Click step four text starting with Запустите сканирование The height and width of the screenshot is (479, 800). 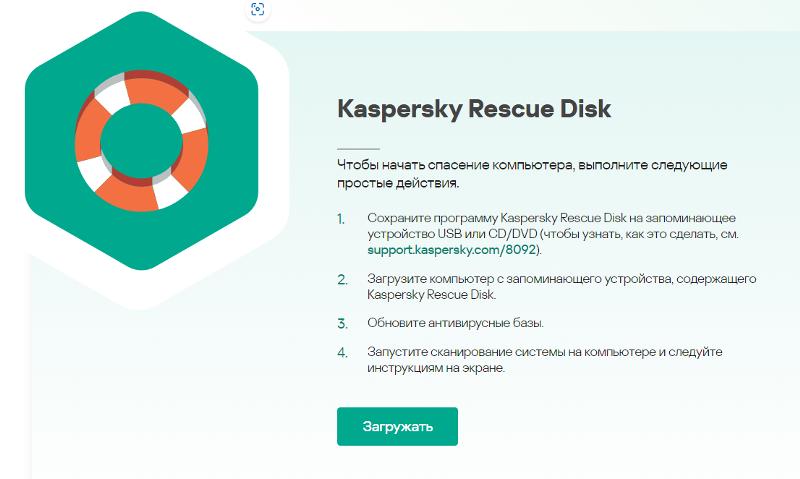(x=544, y=360)
